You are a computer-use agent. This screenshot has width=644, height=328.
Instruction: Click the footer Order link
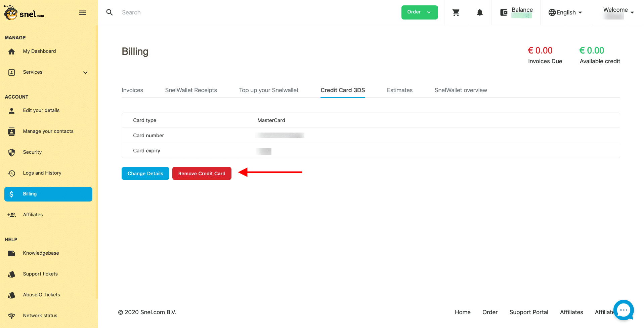490,312
